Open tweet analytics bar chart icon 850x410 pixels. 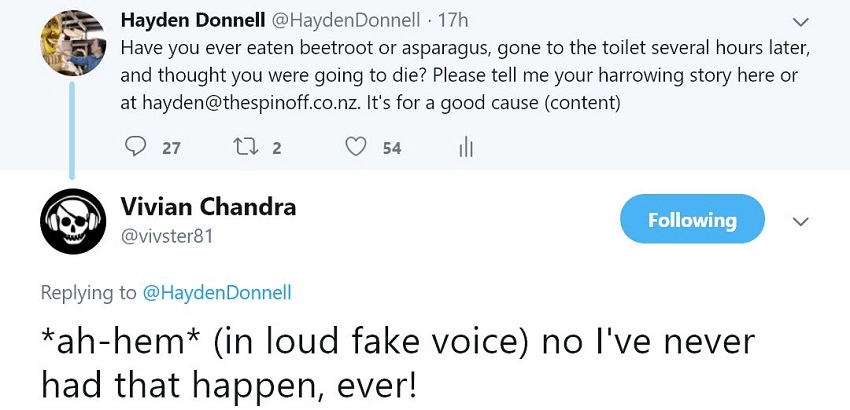click(x=465, y=148)
